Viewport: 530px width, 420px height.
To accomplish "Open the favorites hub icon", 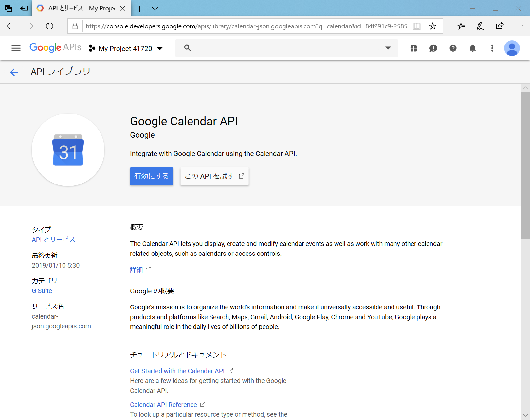I will tap(461, 26).
